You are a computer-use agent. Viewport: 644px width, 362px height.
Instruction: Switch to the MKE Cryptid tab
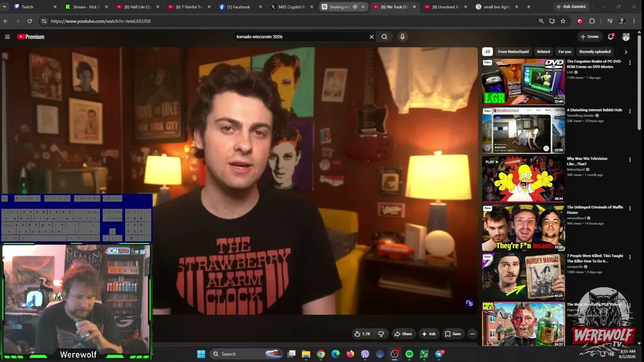[x=291, y=7]
